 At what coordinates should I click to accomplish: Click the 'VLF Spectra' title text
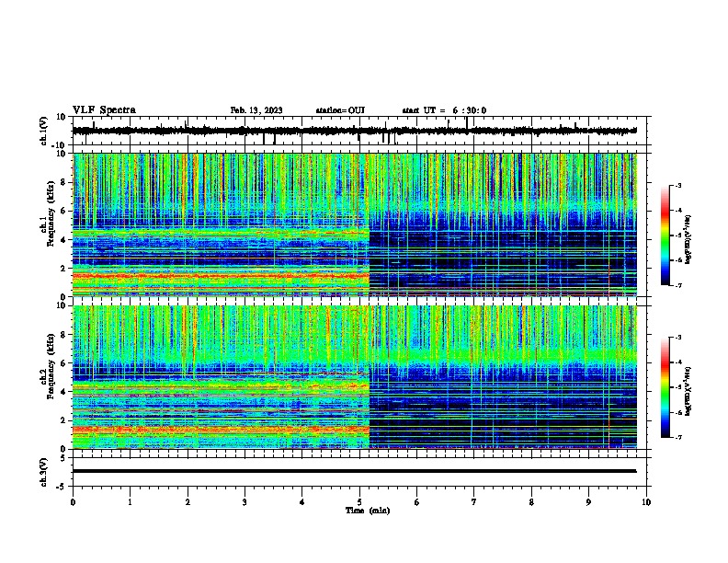104,110
